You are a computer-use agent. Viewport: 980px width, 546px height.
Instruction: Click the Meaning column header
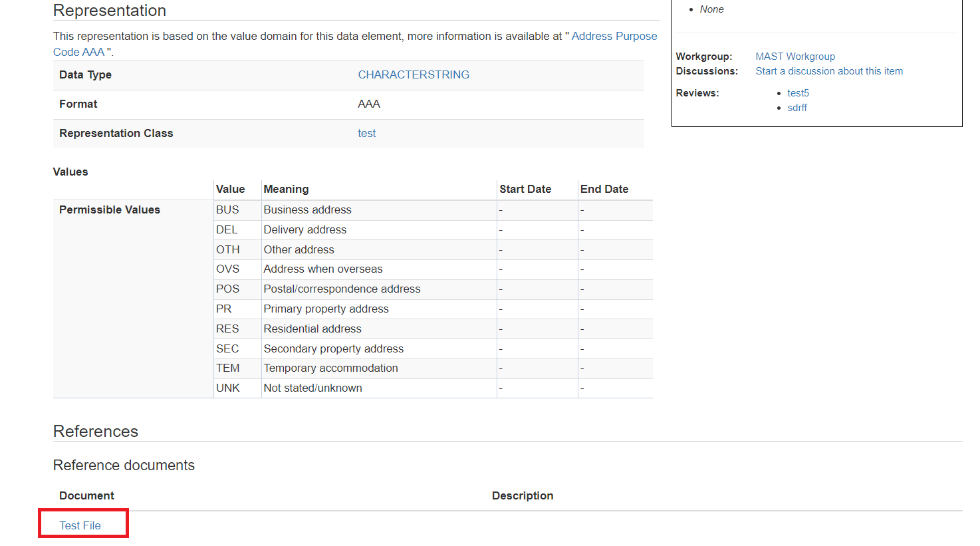286,190
